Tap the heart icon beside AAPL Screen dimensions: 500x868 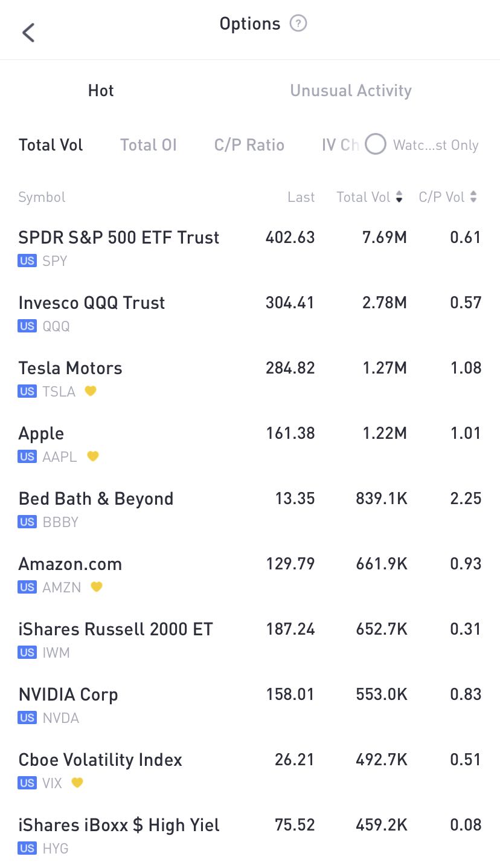click(92, 456)
